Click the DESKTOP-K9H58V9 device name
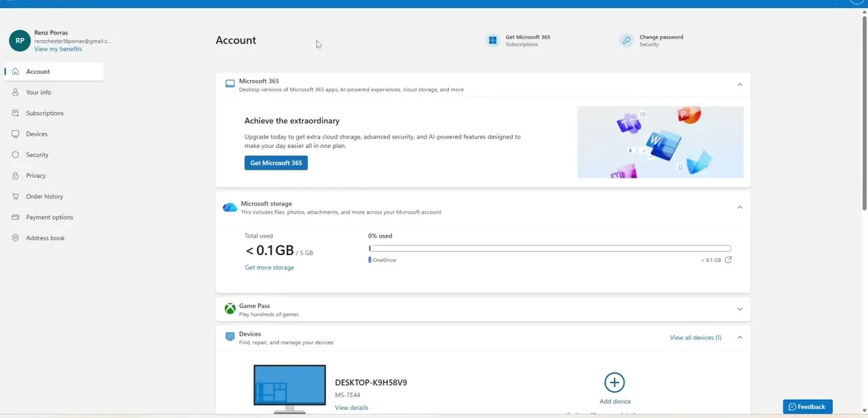 tap(371, 383)
